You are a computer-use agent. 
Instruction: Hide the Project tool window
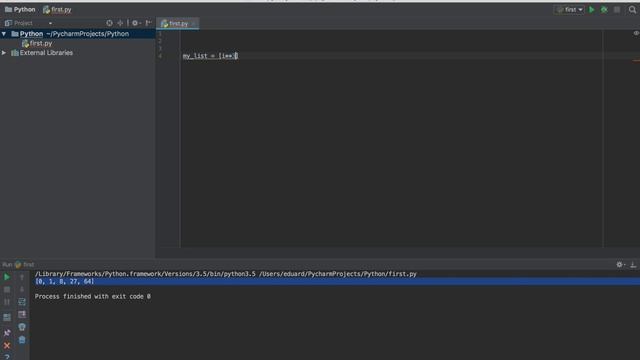(x=149, y=23)
